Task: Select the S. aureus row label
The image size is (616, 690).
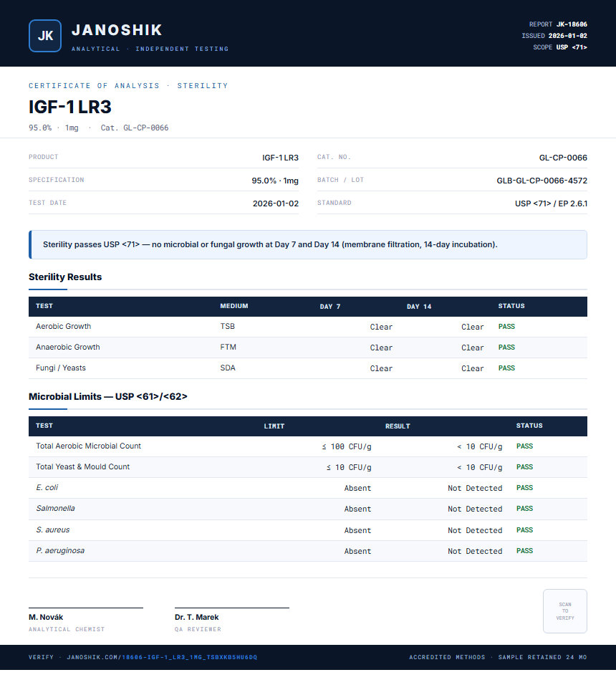Action: [53, 530]
